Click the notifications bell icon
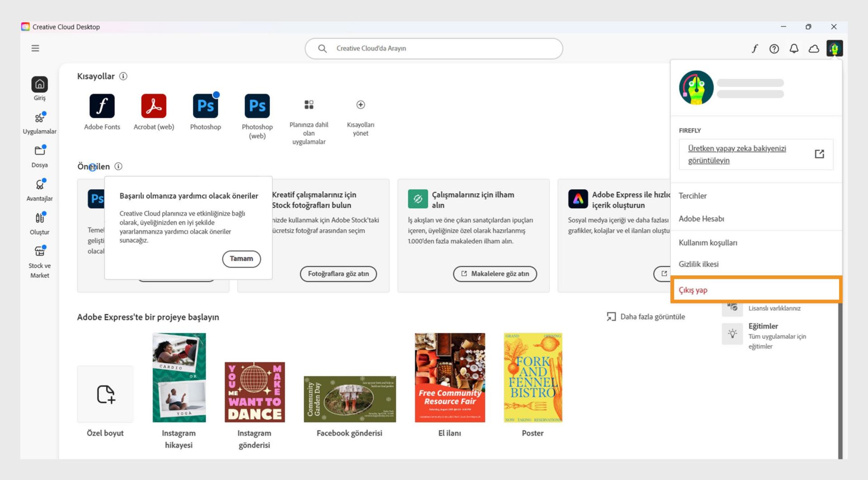868x480 pixels. pos(793,48)
